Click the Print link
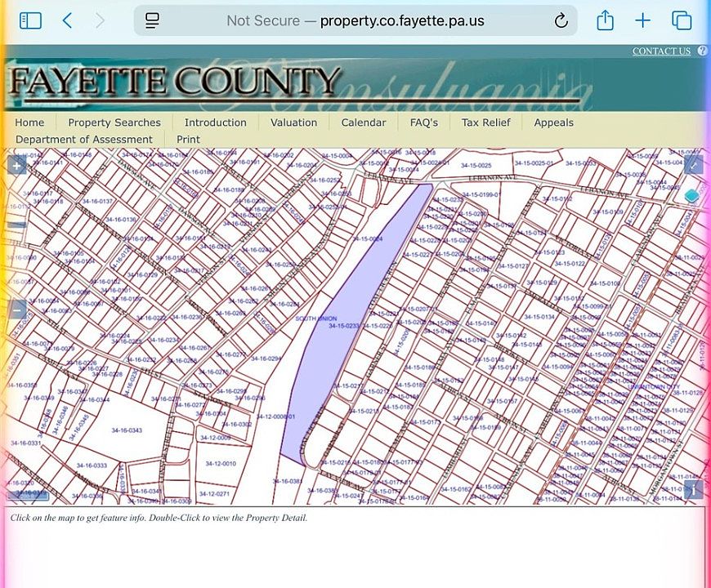The width and height of the screenshot is (711, 588). click(x=188, y=140)
